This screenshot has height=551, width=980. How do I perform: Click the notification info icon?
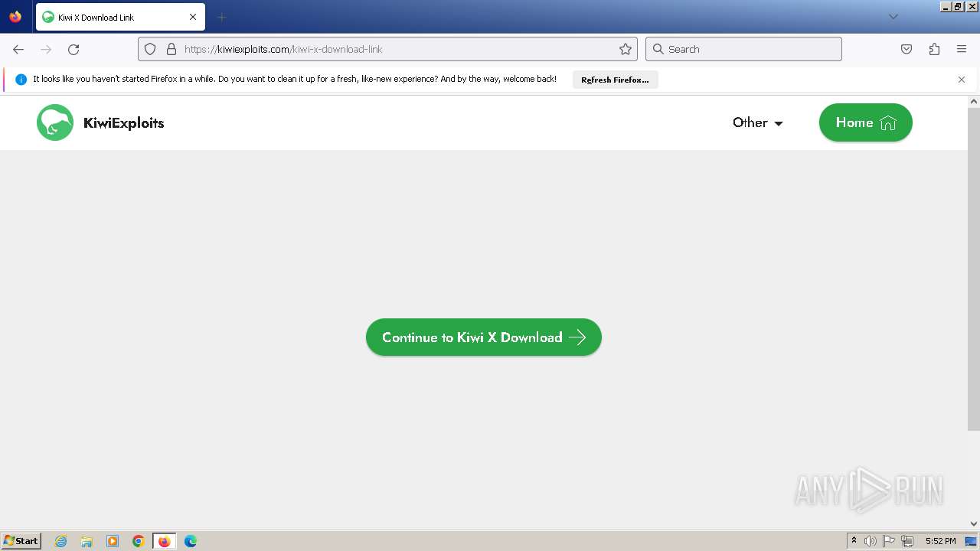21,80
